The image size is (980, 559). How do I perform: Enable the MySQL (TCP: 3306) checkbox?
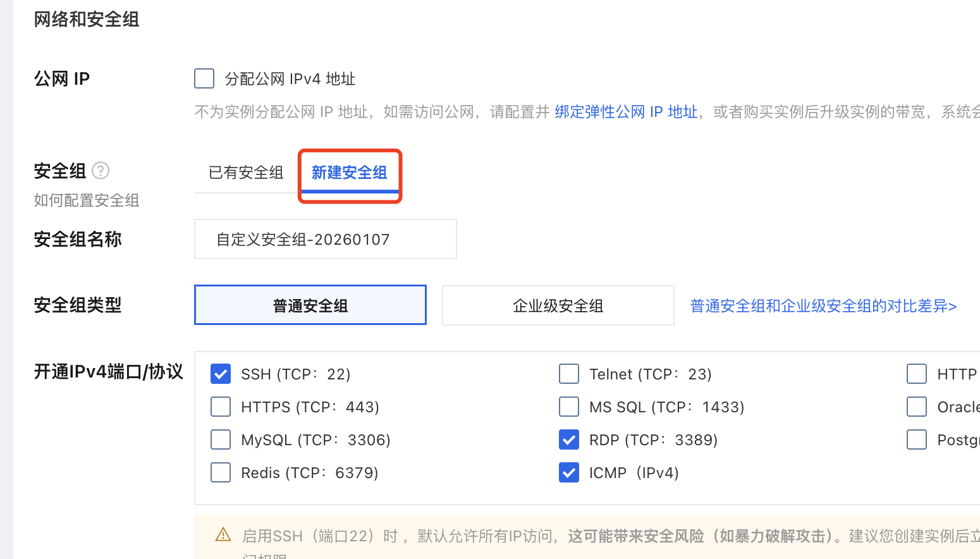(220, 439)
